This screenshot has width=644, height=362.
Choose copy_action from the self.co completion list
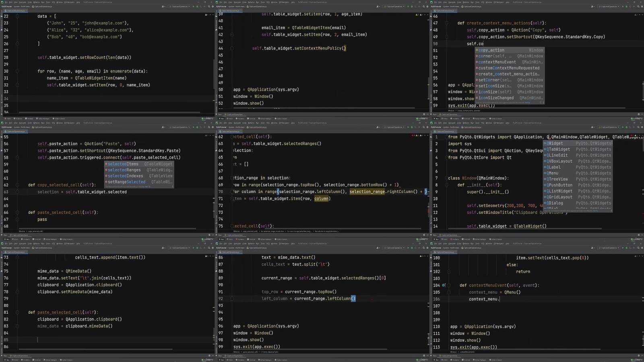click(510, 50)
